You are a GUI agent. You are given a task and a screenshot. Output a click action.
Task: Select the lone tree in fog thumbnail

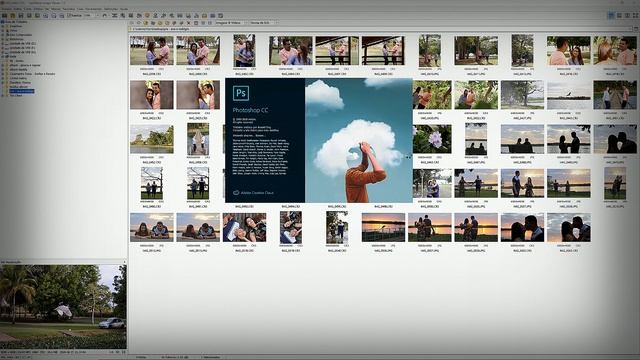[522, 95]
